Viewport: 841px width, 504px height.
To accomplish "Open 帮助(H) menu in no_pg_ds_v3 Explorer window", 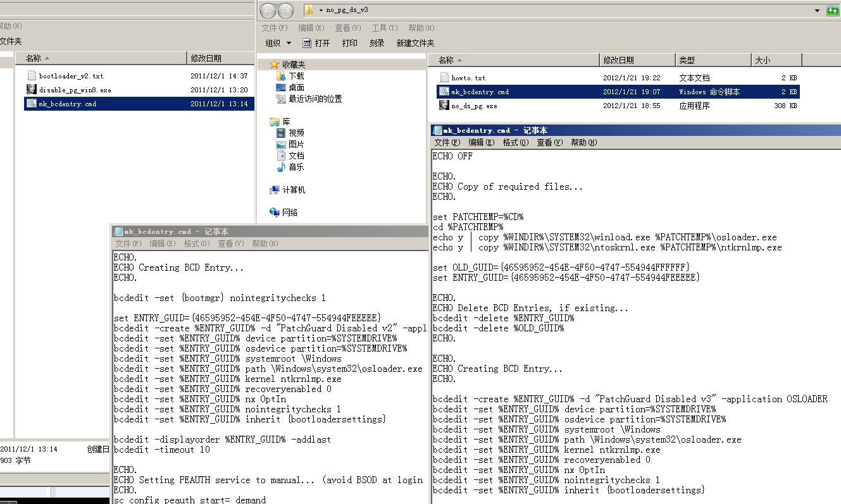I will tap(421, 28).
